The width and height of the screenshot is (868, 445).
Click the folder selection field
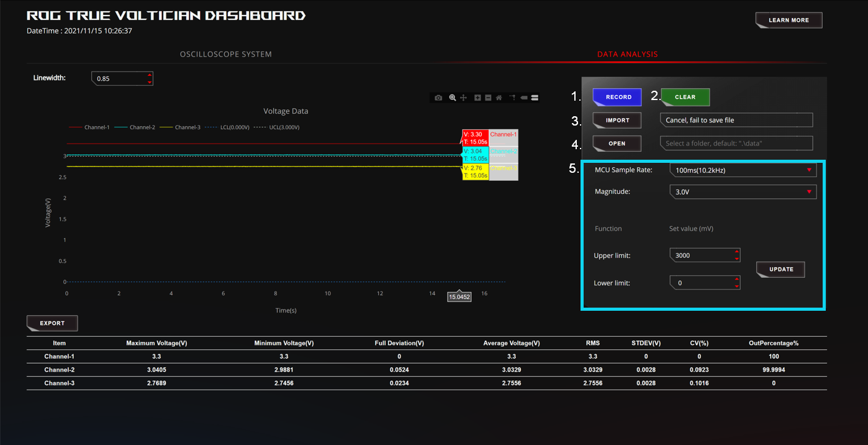pos(736,143)
